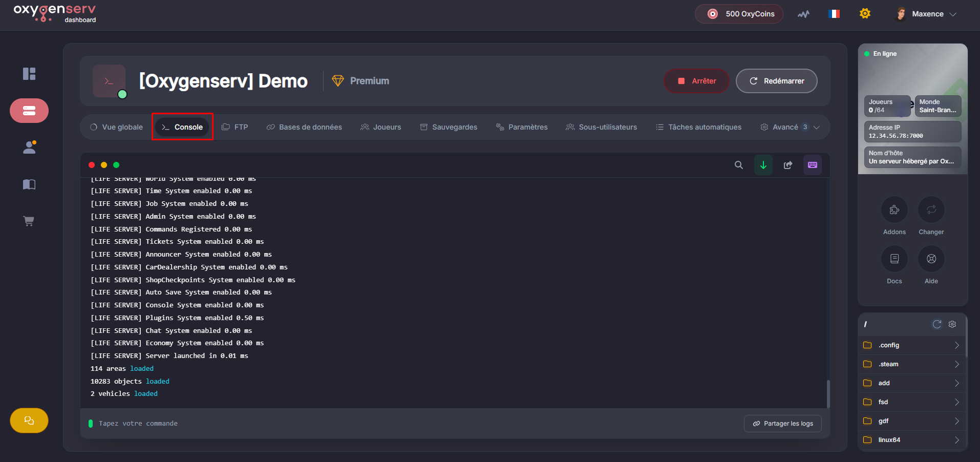Switch language with the French flag
The width and height of the screenshot is (980, 462).
click(x=834, y=14)
